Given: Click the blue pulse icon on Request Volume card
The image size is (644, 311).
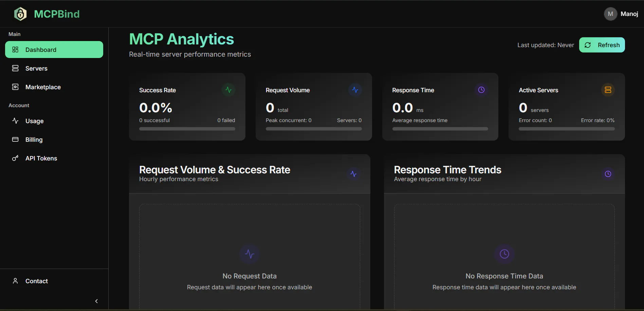Looking at the screenshot, I should click(355, 90).
